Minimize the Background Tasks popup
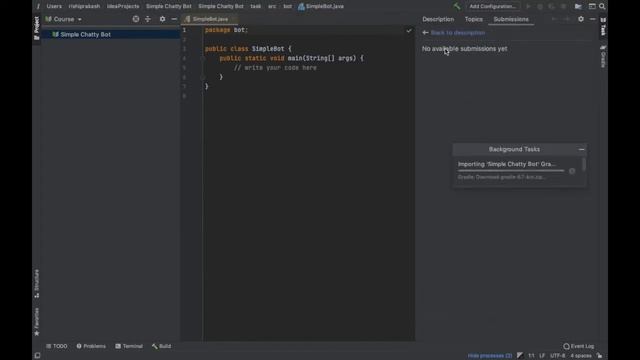The height and width of the screenshot is (360, 640). [581, 149]
